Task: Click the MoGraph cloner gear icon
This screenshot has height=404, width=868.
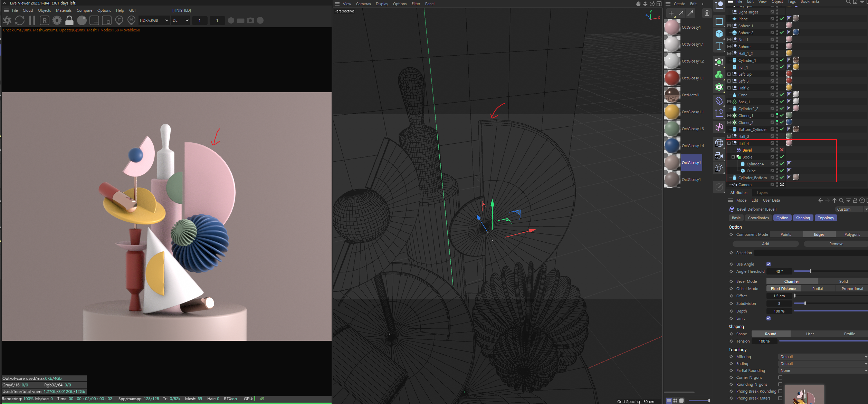Action: pos(719,87)
